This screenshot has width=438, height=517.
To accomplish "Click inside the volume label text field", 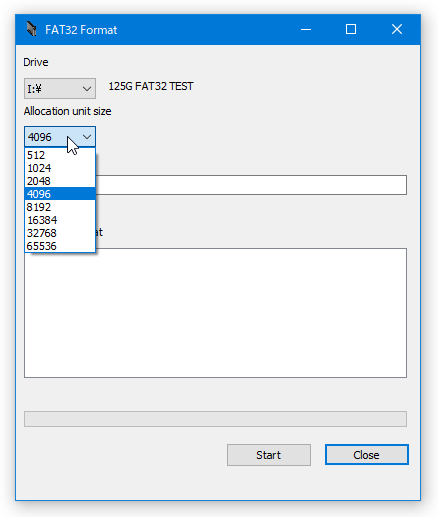I will 251,185.
